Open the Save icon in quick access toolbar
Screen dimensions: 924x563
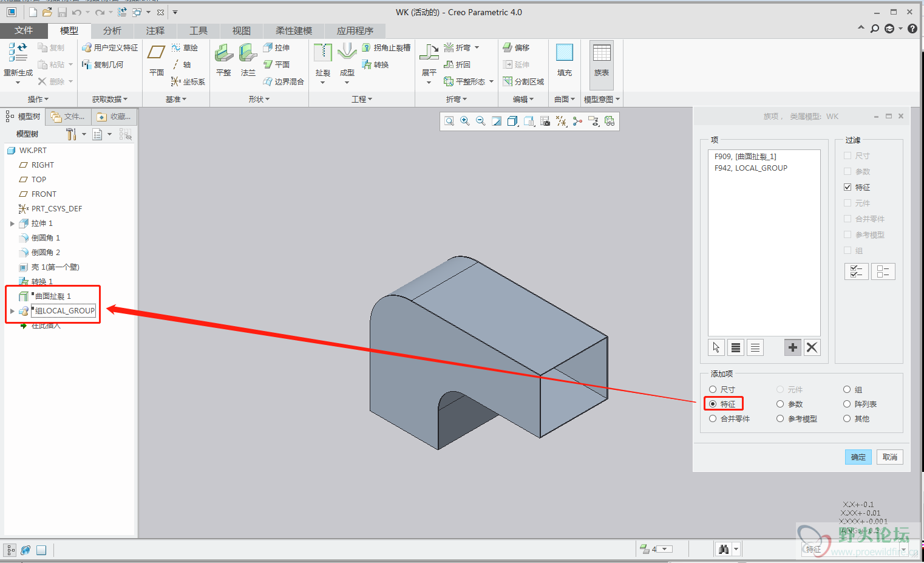pyautogui.click(x=63, y=12)
